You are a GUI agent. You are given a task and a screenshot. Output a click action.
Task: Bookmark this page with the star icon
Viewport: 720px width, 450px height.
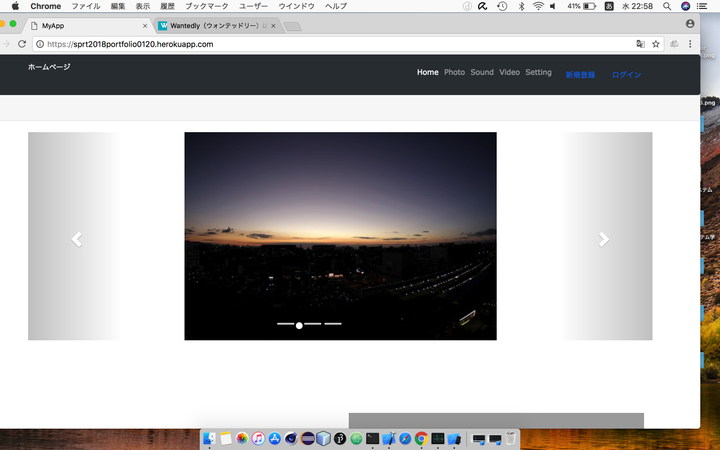pyautogui.click(x=656, y=44)
